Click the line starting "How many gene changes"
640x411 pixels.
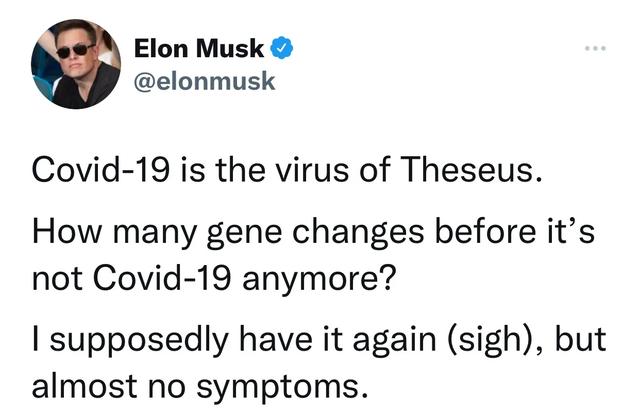pos(313,232)
